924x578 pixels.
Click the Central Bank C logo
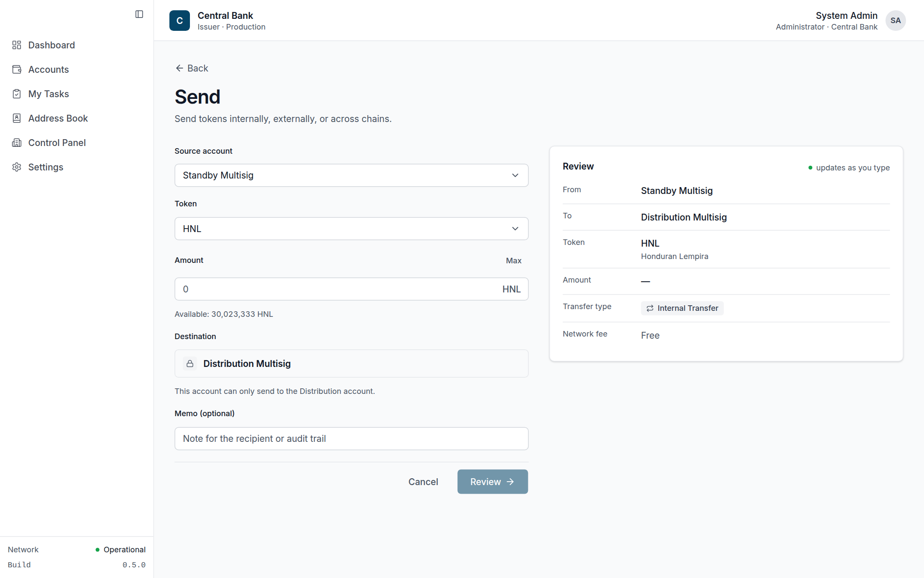[x=180, y=21]
